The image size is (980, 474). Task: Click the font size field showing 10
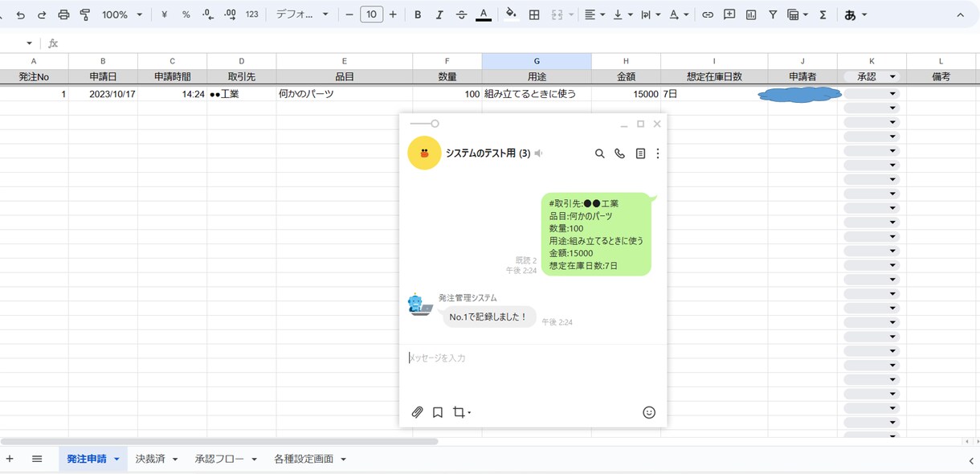click(x=371, y=14)
